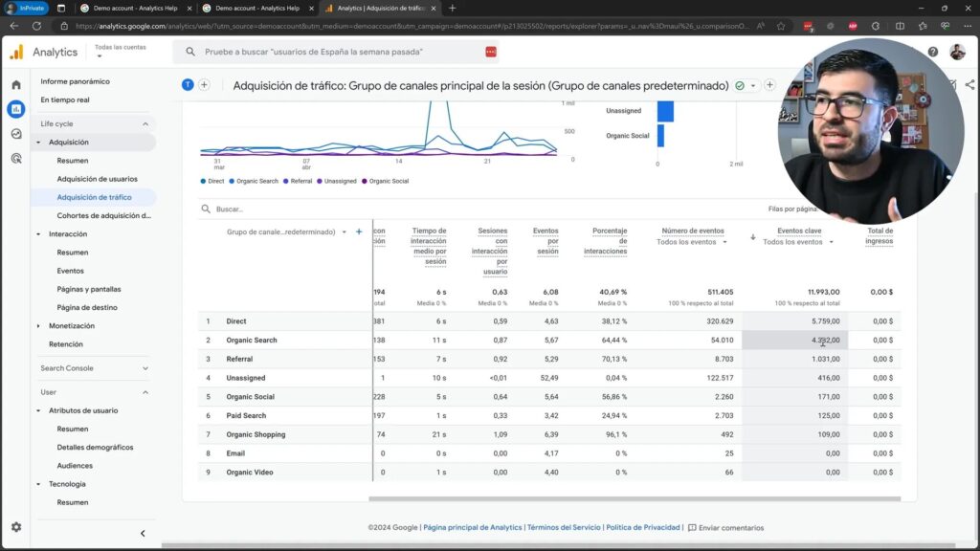The width and height of the screenshot is (980, 551).
Task: Open the Home icon in left rail
Action: click(16, 85)
